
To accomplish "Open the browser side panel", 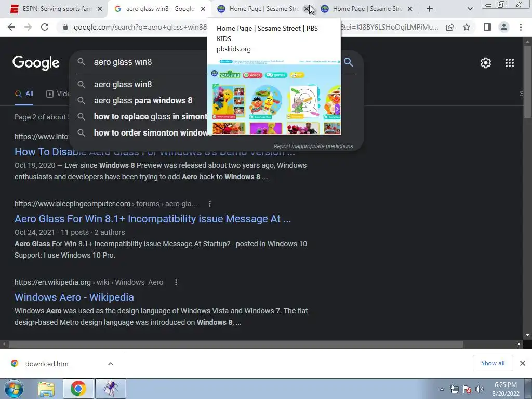I will [x=487, y=27].
